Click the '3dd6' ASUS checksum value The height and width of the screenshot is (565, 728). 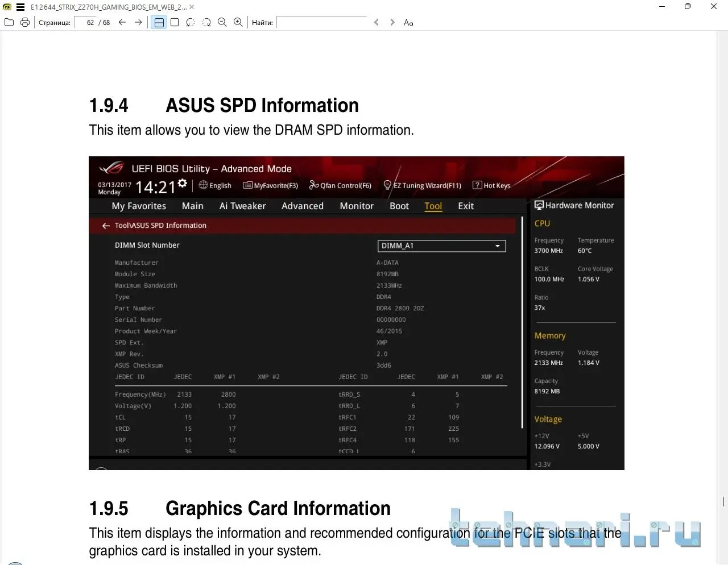(383, 365)
